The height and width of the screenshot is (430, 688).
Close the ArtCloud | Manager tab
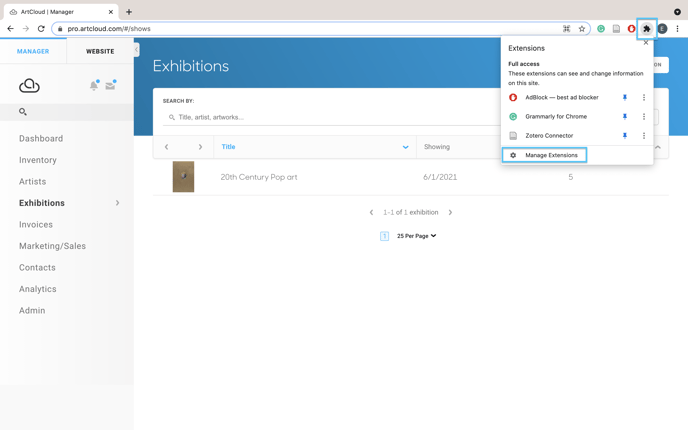pyautogui.click(x=111, y=12)
